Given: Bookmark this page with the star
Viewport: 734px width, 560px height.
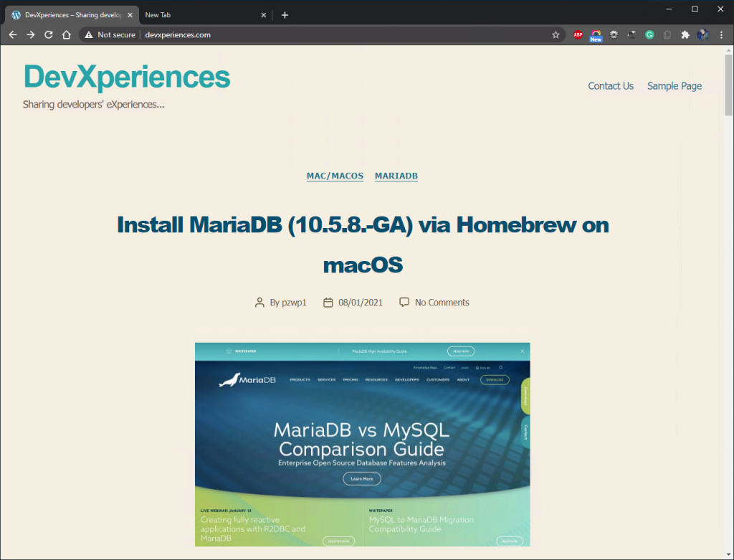Looking at the screenshot, I should 556,34.
